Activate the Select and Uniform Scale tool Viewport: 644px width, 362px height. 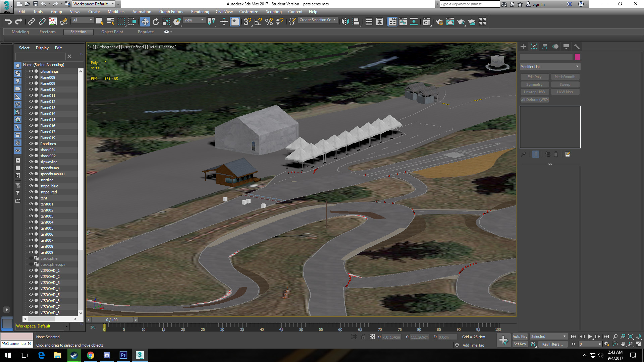[166, 22]
